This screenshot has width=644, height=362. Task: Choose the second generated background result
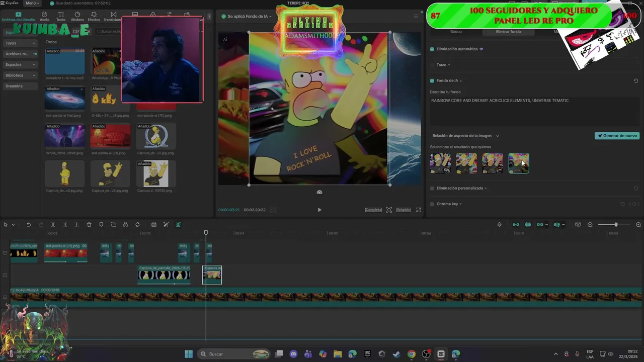[x=466, y=163]
